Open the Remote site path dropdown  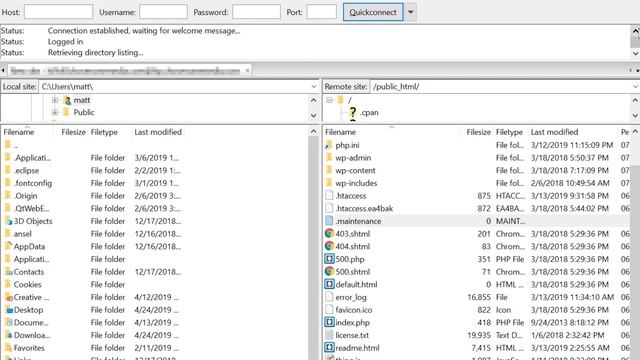coord(635,87)
